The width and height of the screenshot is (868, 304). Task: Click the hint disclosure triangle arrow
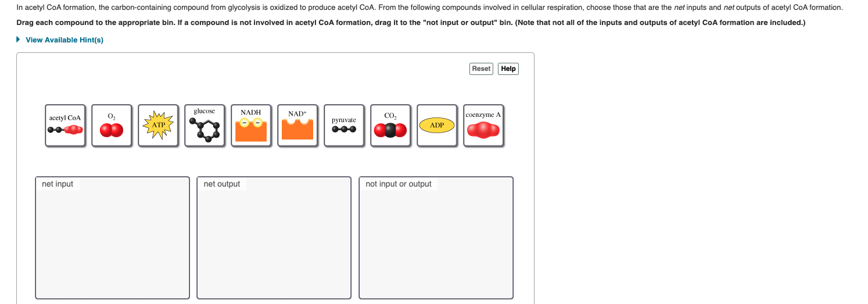pos(19,40)
